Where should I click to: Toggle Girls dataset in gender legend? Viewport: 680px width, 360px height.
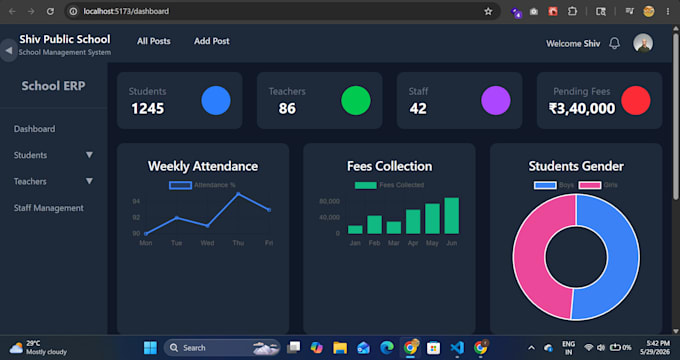[598, 185]
